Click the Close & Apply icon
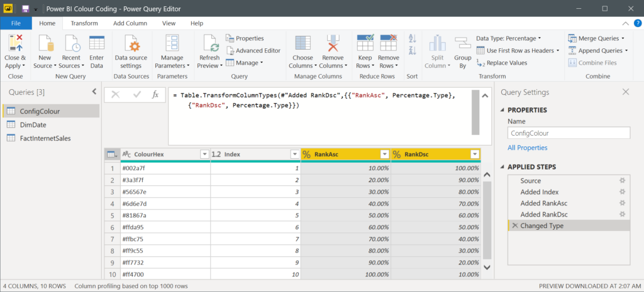 (x=15, y=43)
